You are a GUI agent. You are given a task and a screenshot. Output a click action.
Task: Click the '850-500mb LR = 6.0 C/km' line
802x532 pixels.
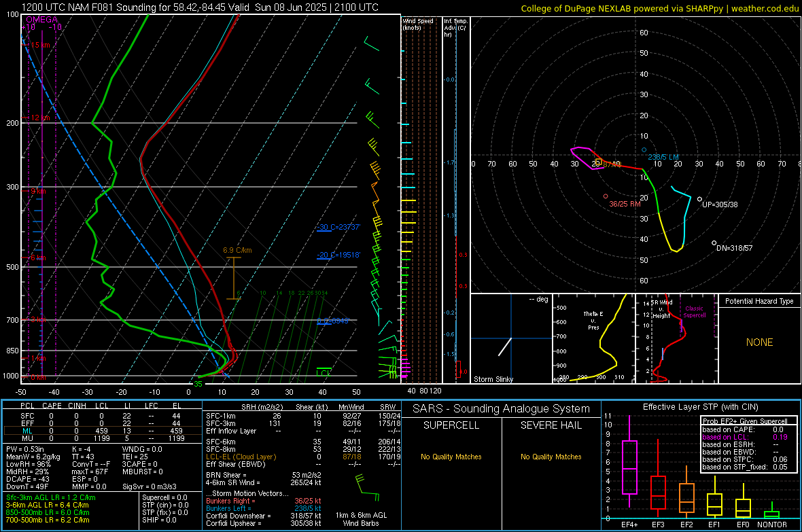(48, 512)
